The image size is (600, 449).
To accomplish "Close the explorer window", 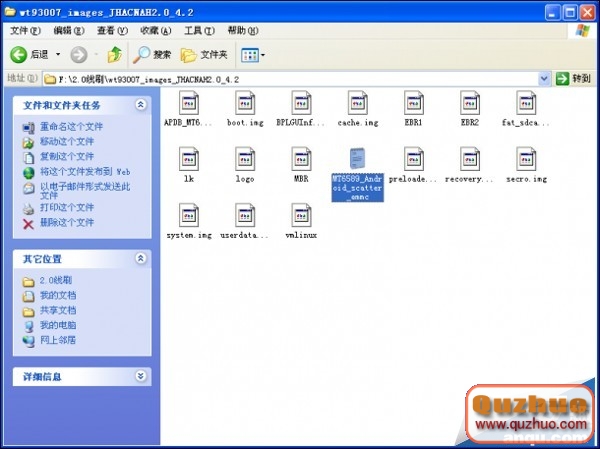I will click(x=587, y=13).
